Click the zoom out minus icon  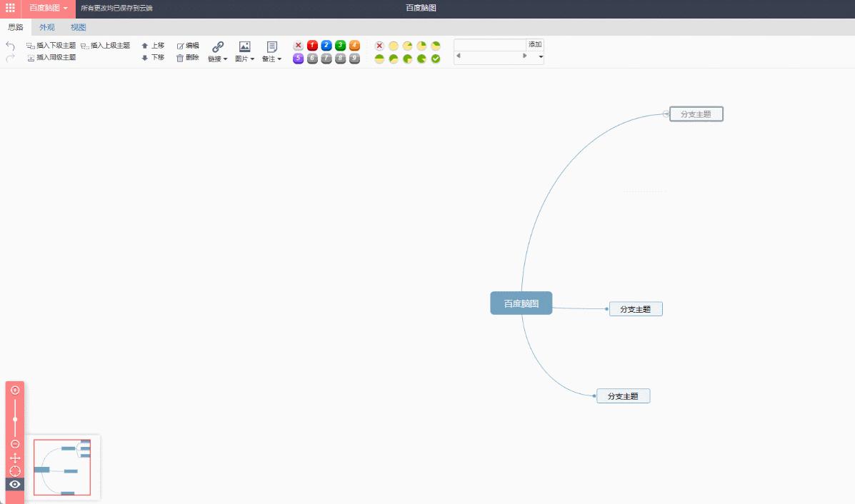coord(15,444)
